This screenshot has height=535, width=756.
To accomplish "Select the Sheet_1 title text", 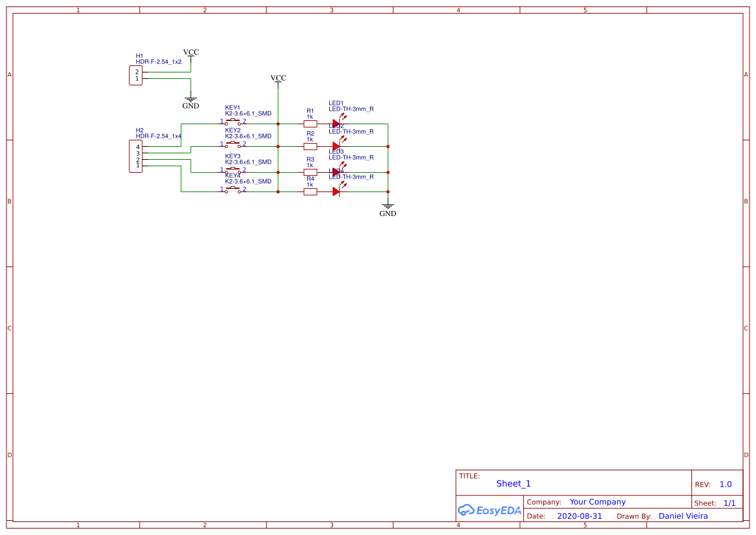I will pos(513,483).
